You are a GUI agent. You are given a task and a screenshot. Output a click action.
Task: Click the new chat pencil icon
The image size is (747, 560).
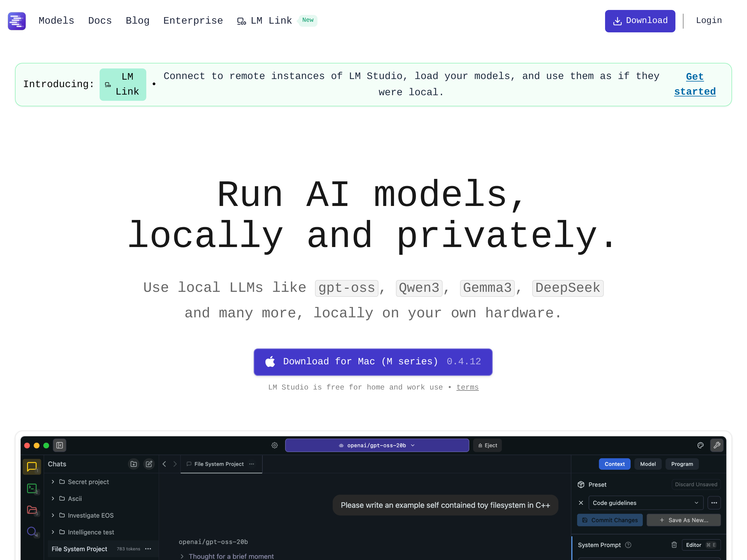tap(149, 464)
